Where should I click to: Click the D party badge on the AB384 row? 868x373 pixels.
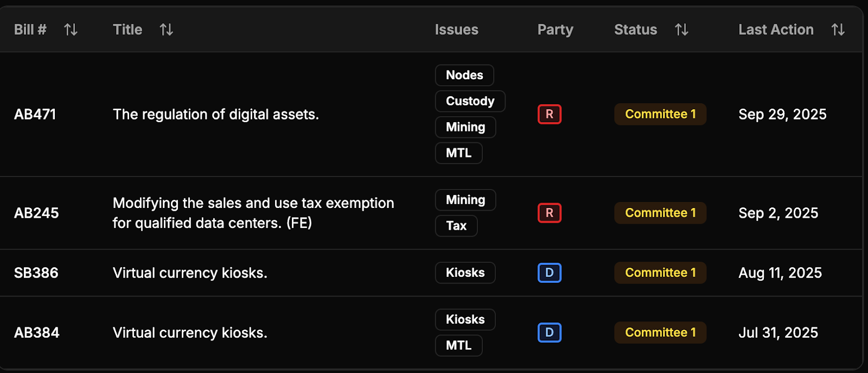tap(549, 332)
